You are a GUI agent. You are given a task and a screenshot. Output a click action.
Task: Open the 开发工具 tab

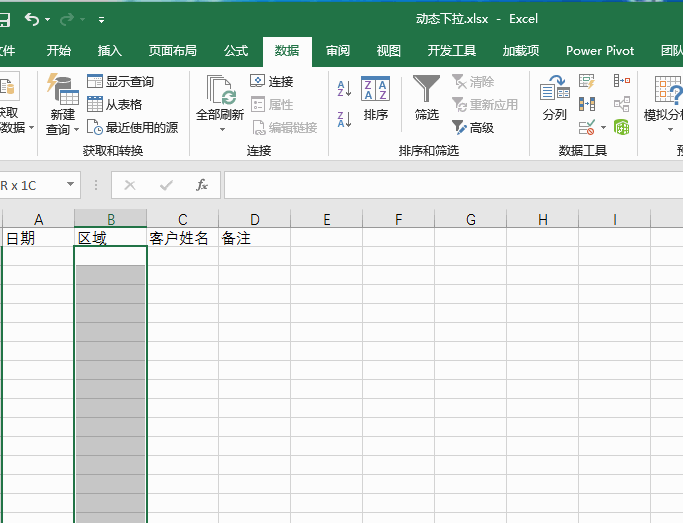pyautogui.click(x=451, y=51)
